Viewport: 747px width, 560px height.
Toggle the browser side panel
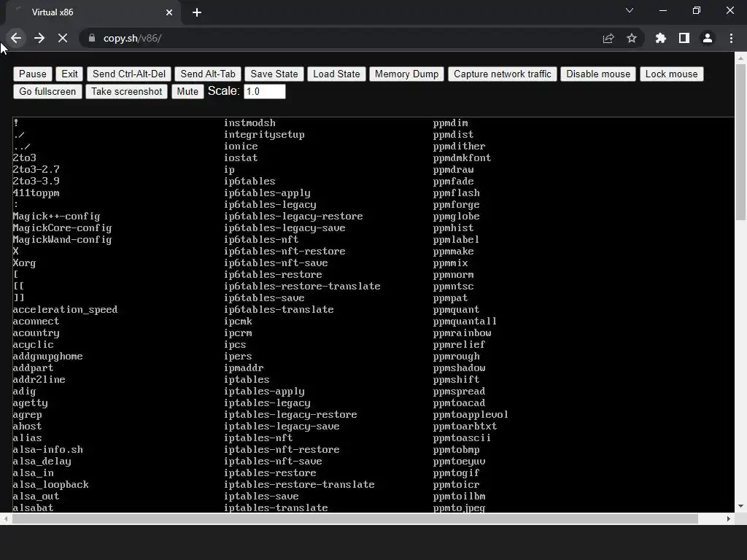684,38
